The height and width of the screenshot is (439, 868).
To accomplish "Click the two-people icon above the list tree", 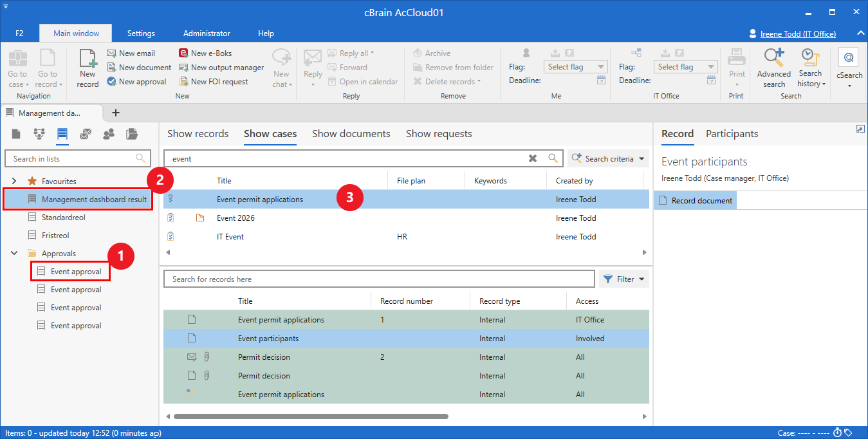I will coord(109,134).
